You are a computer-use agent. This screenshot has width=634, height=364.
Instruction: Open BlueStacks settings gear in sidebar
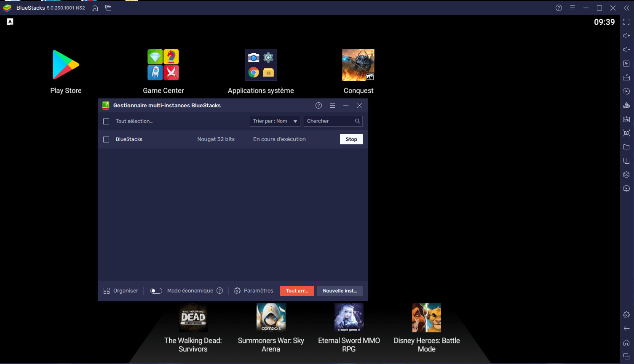(x=626, y=315)
